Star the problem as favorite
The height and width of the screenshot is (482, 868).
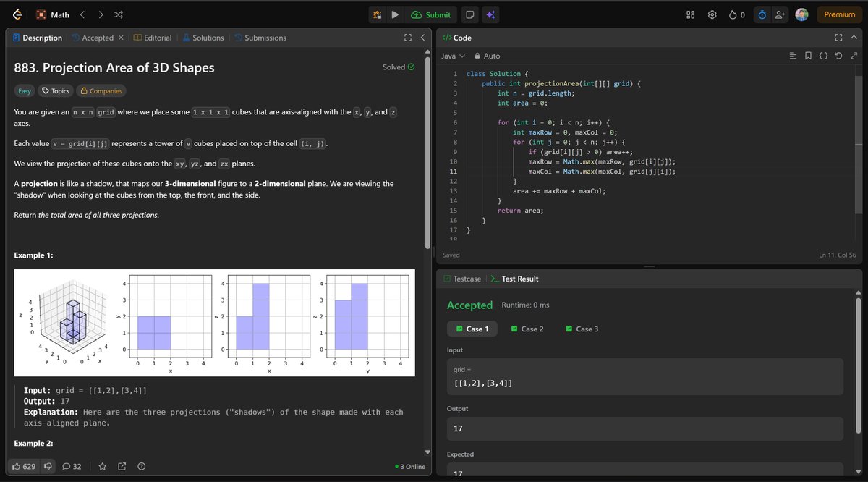coord(103,466)
